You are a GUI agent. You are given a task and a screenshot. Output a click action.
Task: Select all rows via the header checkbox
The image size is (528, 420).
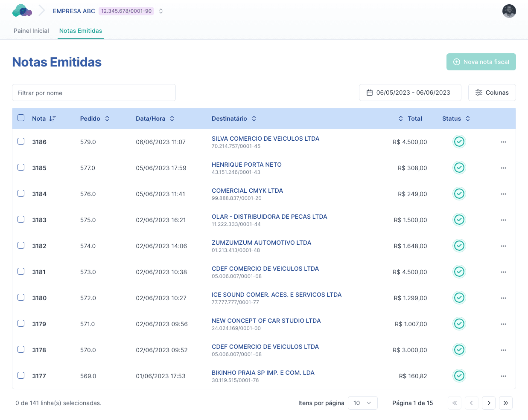click(21, 118)
